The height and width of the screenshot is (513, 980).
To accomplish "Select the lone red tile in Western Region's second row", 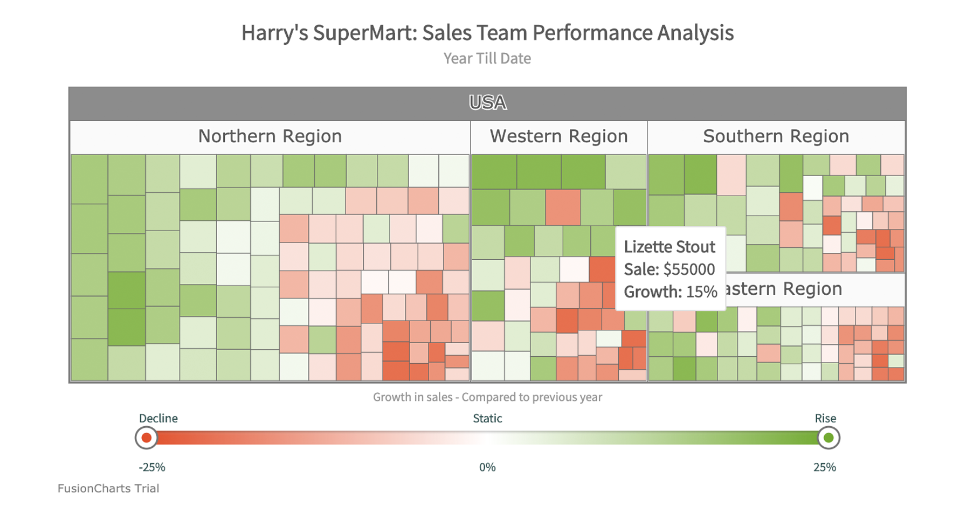I will 563,207.
